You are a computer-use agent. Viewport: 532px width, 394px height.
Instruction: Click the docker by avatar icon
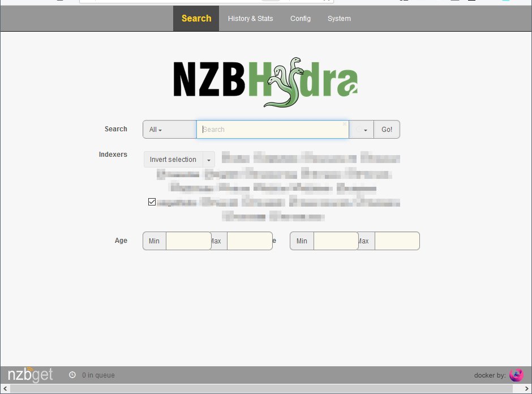[516, 375]
